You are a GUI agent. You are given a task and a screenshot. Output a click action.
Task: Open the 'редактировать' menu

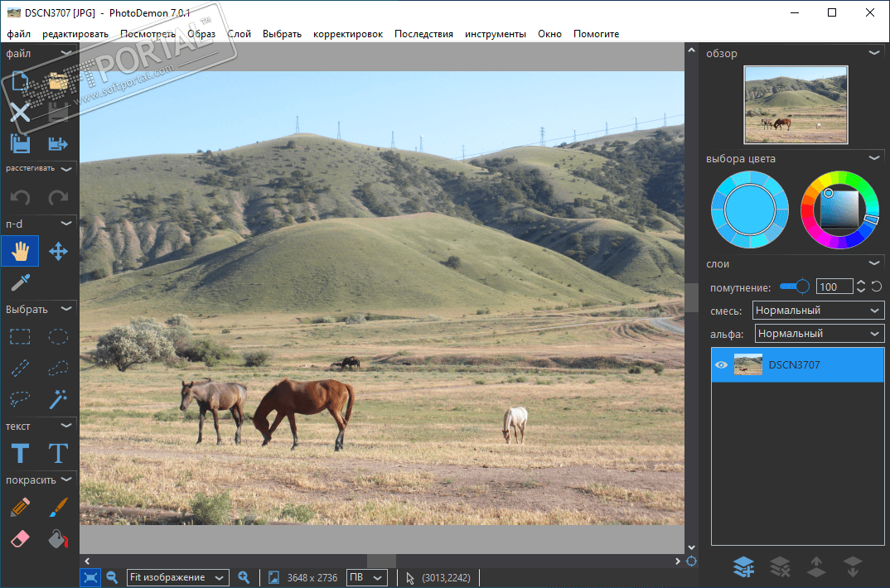pyautogui.click(x=75, y=34)
